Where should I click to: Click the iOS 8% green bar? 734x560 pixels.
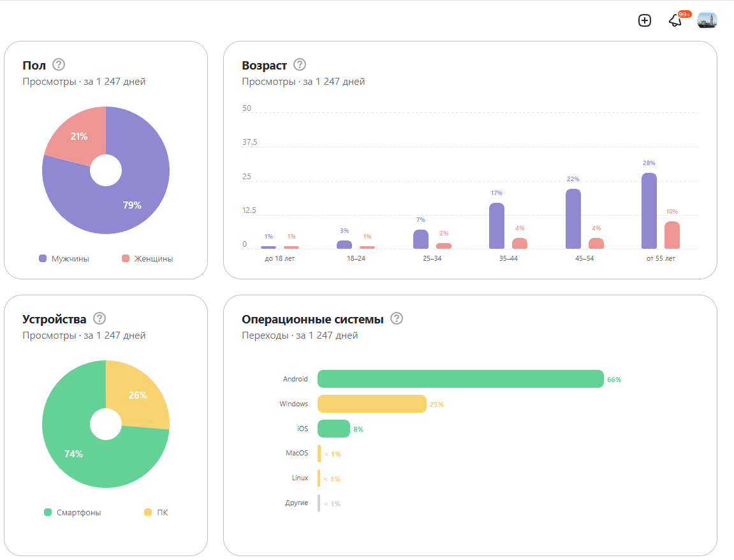[x=334, y=429]
